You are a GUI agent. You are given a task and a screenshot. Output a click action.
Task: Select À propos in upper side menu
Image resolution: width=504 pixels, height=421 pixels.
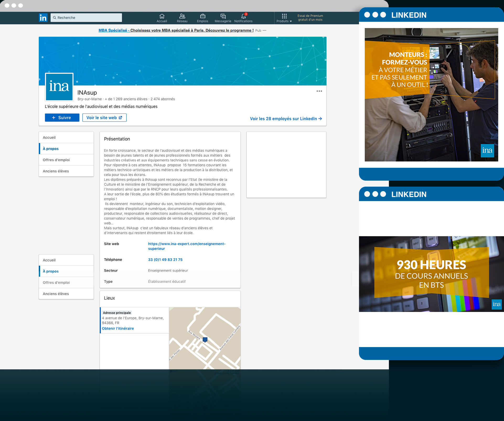tap(66, 149)
